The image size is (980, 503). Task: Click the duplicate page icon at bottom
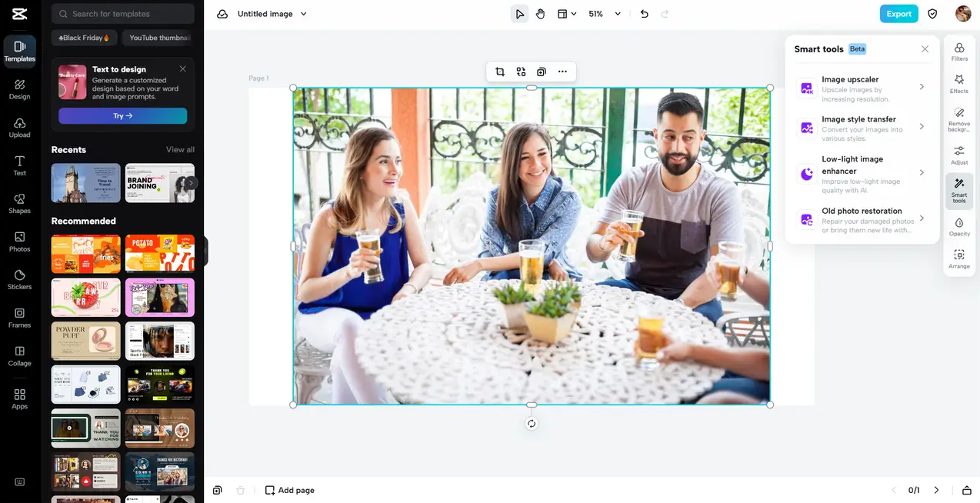point(218,490)
